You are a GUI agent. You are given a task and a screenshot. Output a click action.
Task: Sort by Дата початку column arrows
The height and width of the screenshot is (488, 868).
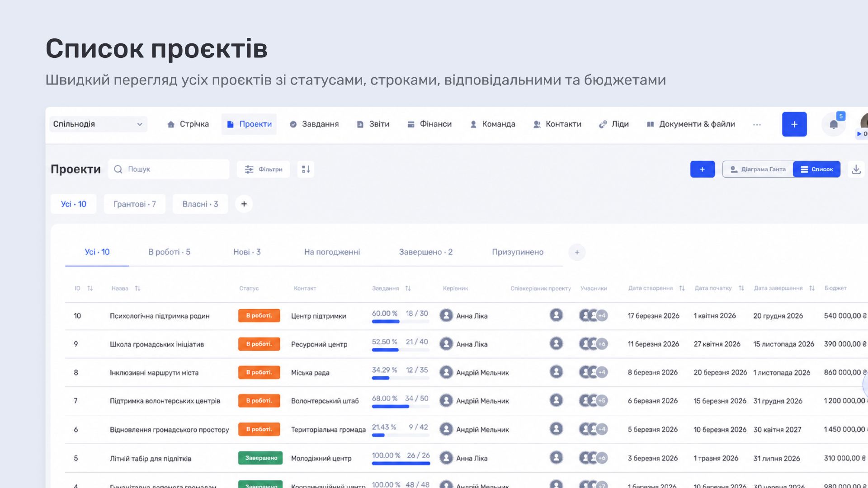[x=741, y=288]
